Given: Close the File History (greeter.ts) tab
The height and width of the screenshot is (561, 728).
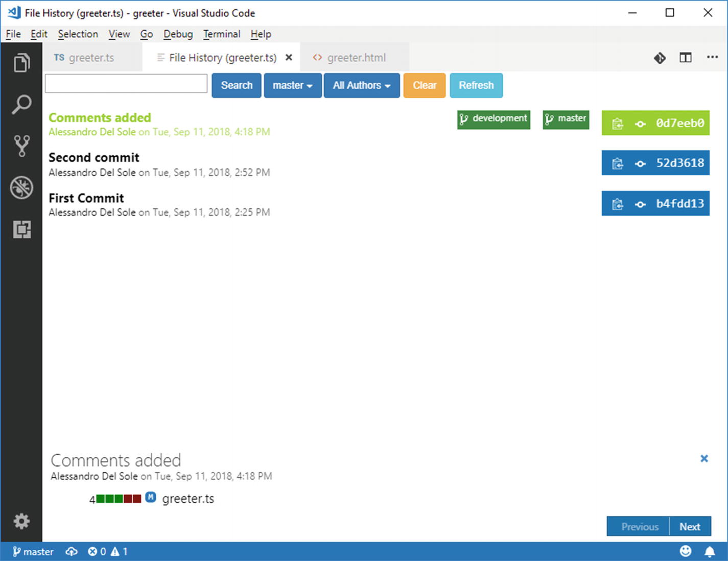Looking at the screenshot, I should pos(289,58).
